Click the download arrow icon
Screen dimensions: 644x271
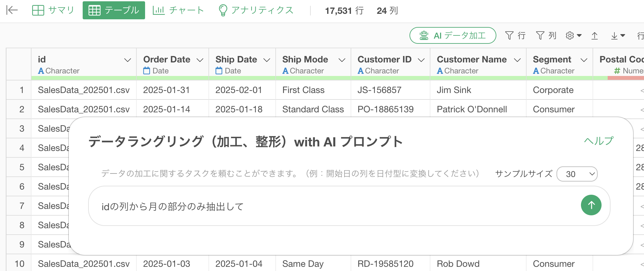[617, 35]
